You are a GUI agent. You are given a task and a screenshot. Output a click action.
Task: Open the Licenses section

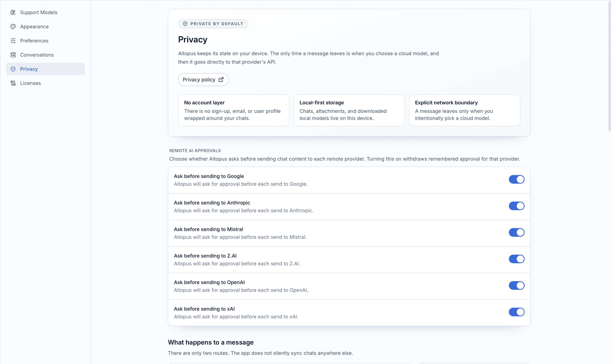pyautogui.click(x=46, y=83)
